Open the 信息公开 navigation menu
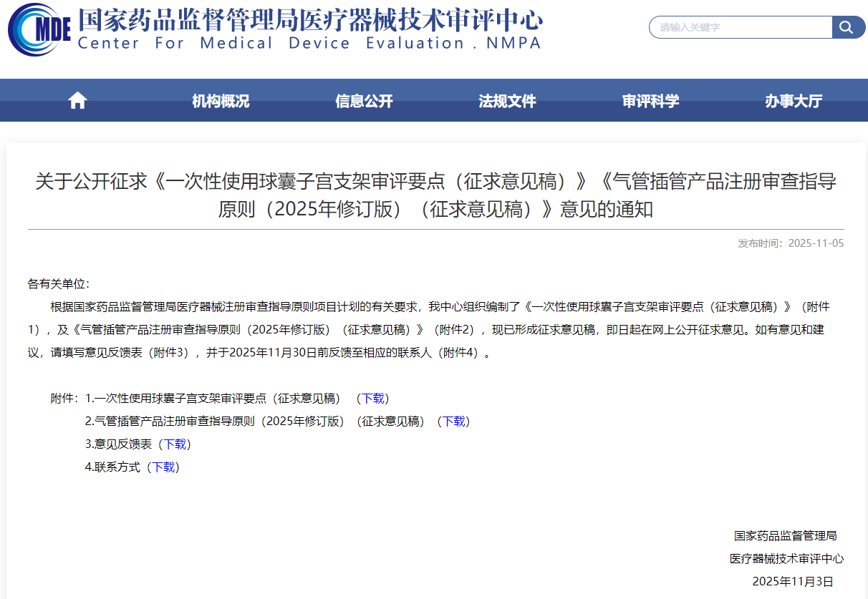 [x=363, y=100]
